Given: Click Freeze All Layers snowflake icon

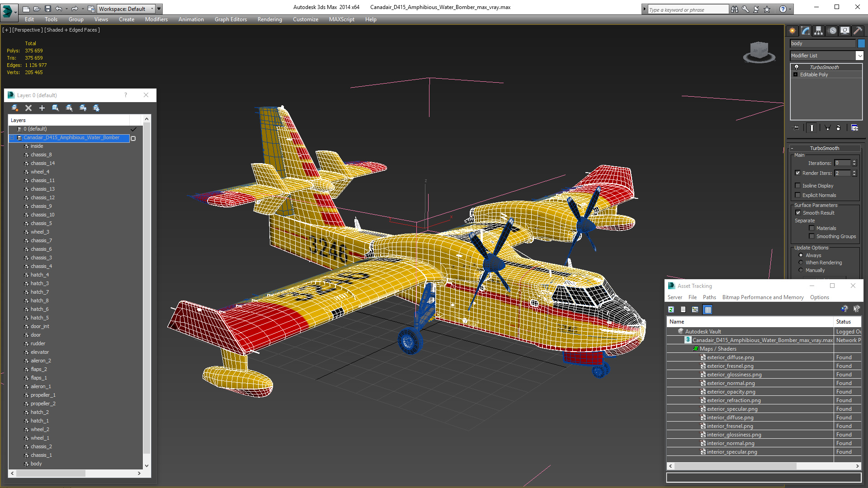Looking at the screenshot, I should point(96,108).
